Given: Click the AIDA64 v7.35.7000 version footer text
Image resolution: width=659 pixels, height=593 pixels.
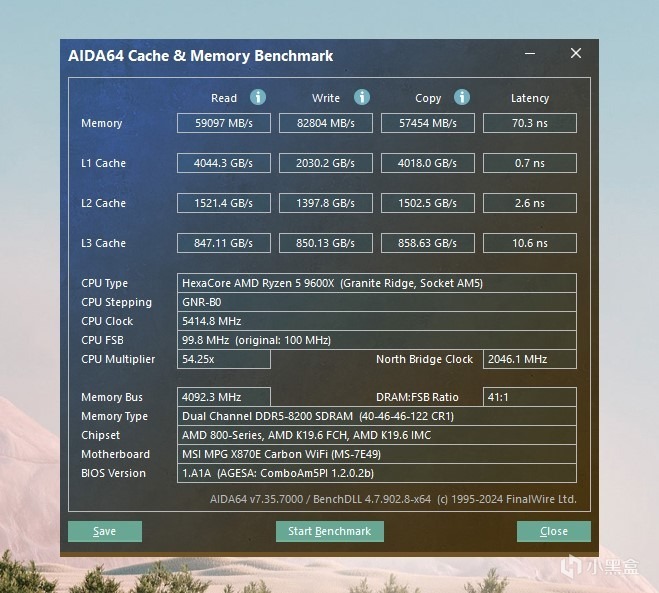Looking at the screenshot, I should pos(393,499).
